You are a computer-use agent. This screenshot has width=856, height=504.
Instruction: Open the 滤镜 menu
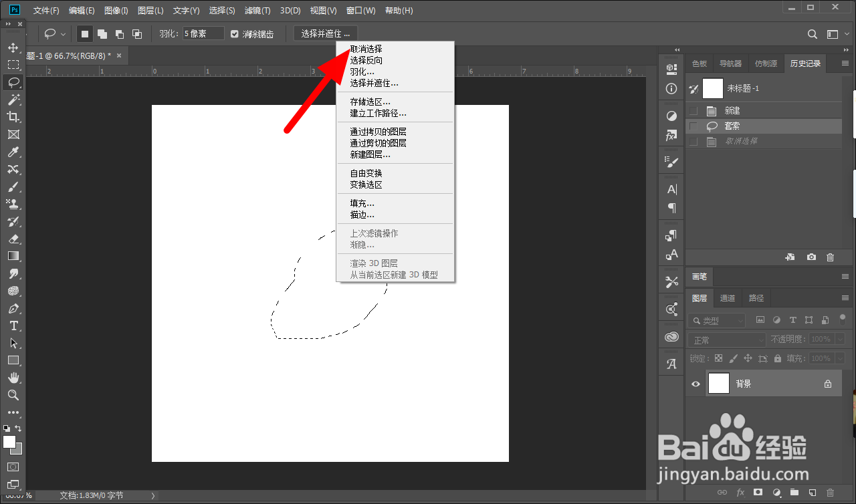click(x=257, y=10)
